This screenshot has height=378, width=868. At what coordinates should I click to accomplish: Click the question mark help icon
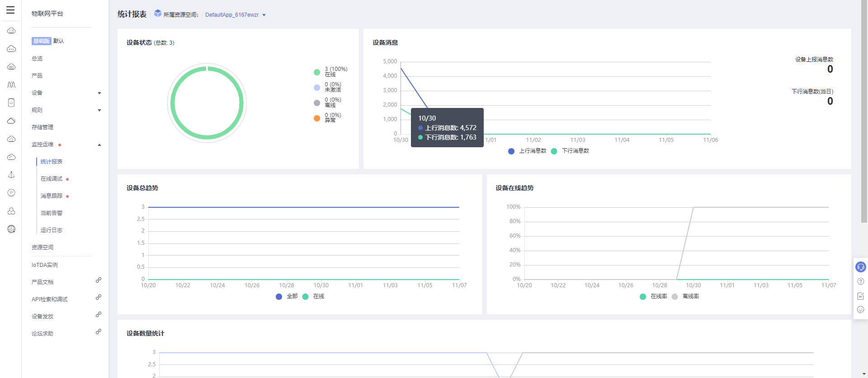tap(861, 281)
